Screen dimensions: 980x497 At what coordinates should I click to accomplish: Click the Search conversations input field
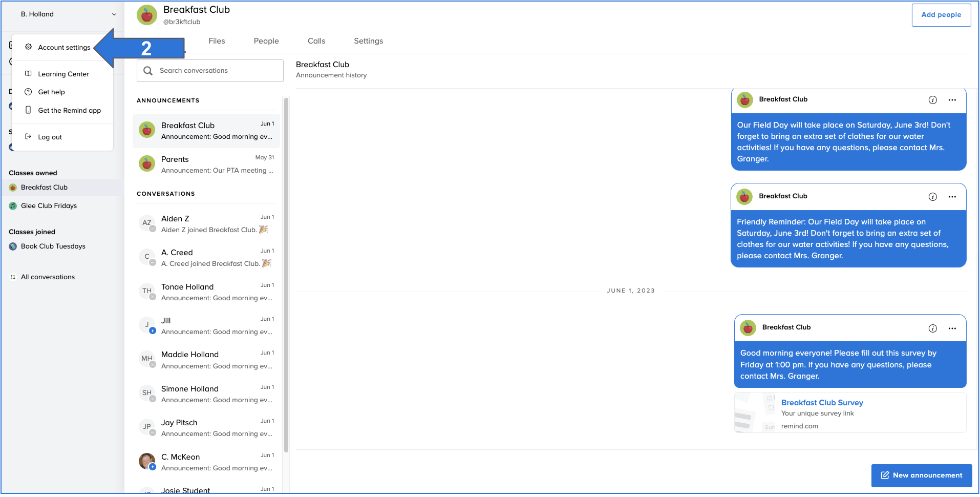210,70
